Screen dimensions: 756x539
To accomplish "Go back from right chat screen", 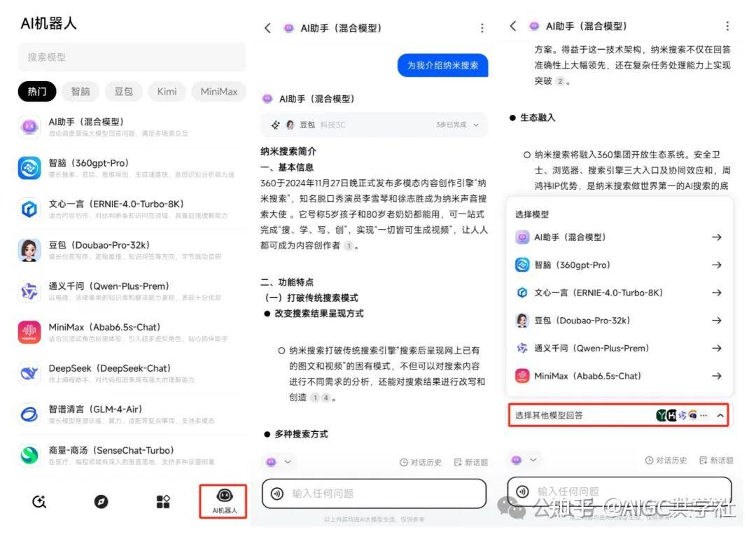I will click(513, 26).
